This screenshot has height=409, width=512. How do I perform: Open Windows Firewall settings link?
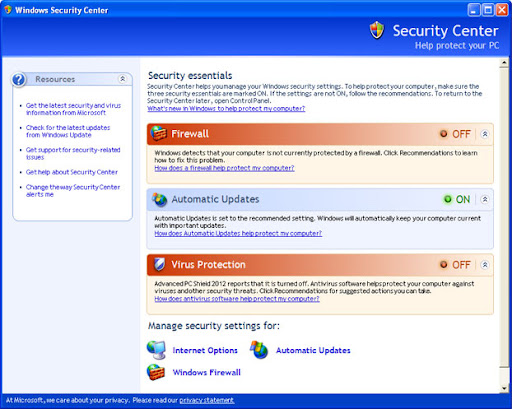click(x=206, y=372)
